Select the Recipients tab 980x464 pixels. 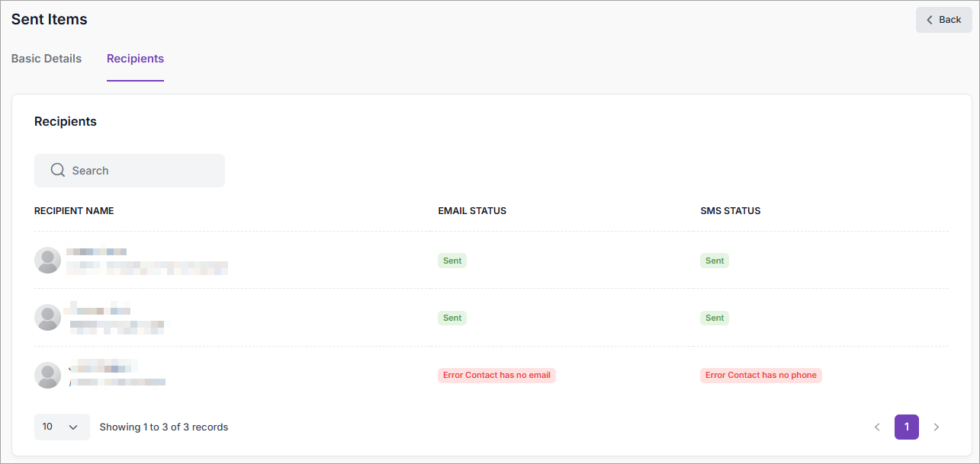[x=135, y=59]
